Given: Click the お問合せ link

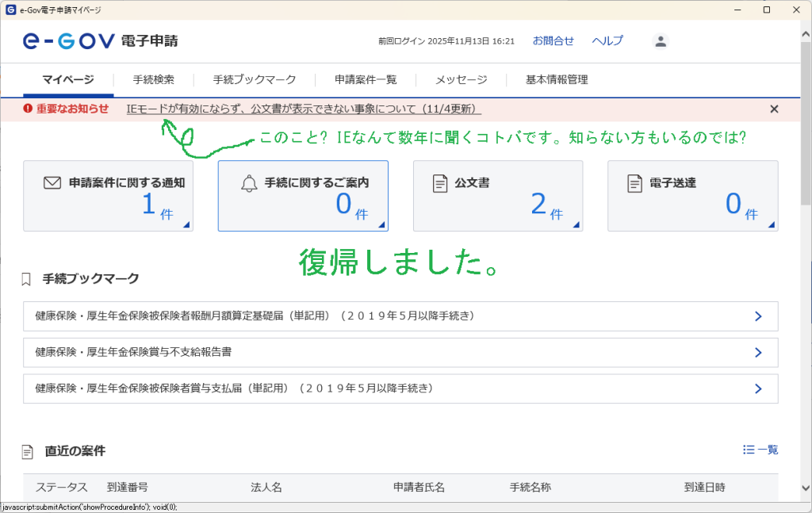Looking at the screenshot, I should point(553,40).
